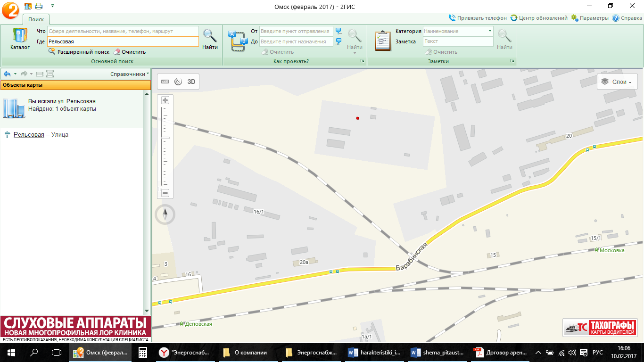Click the ruler measurement tool on map

tap(165, 82)
